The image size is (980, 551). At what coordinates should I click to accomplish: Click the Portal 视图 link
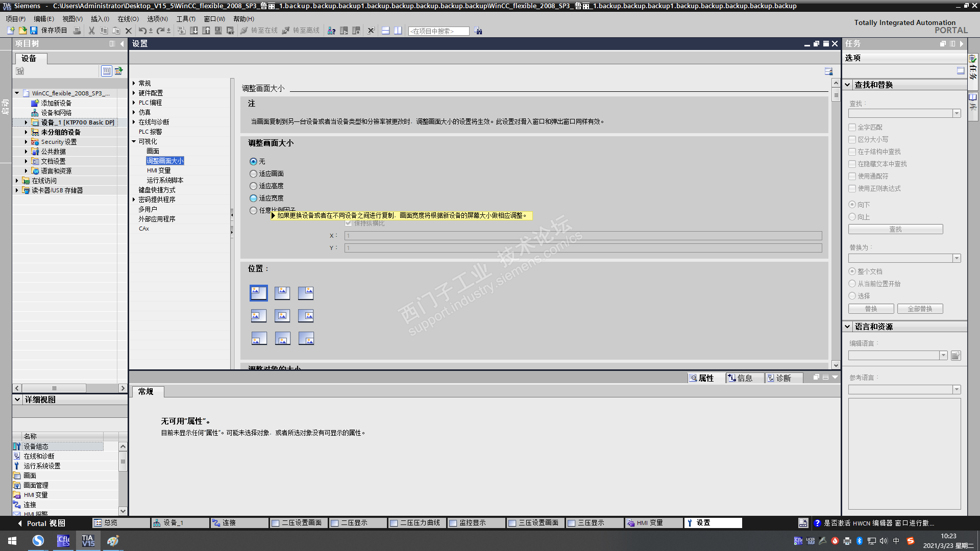[46, 523]
